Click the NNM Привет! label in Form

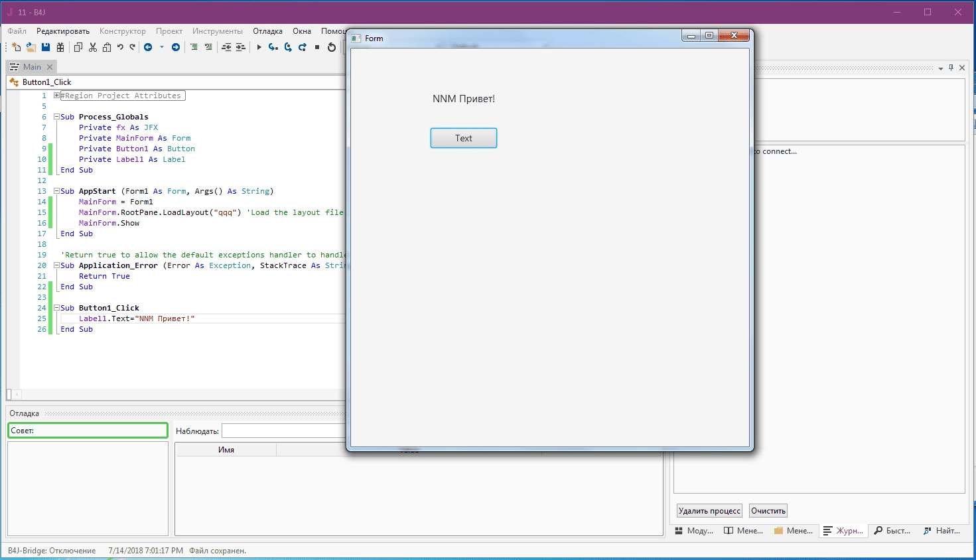click(x=464, y=99)
